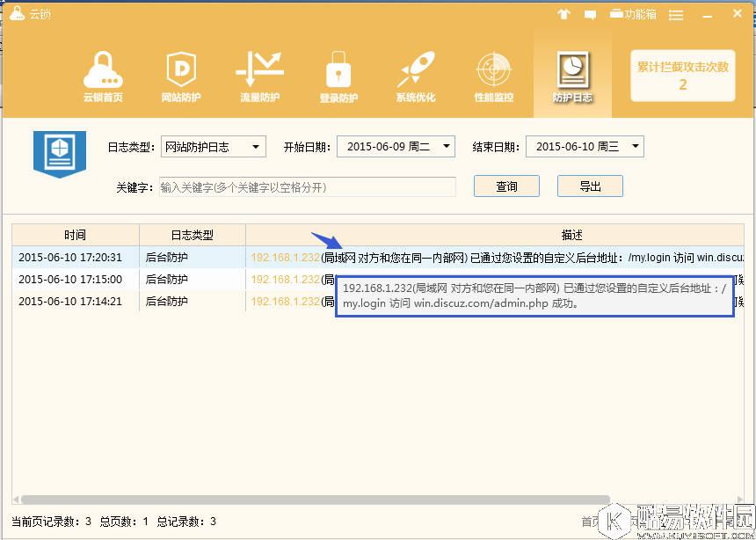Click the 查询 query button
Screen dimensions: 756x540
[x=506, y=186]
